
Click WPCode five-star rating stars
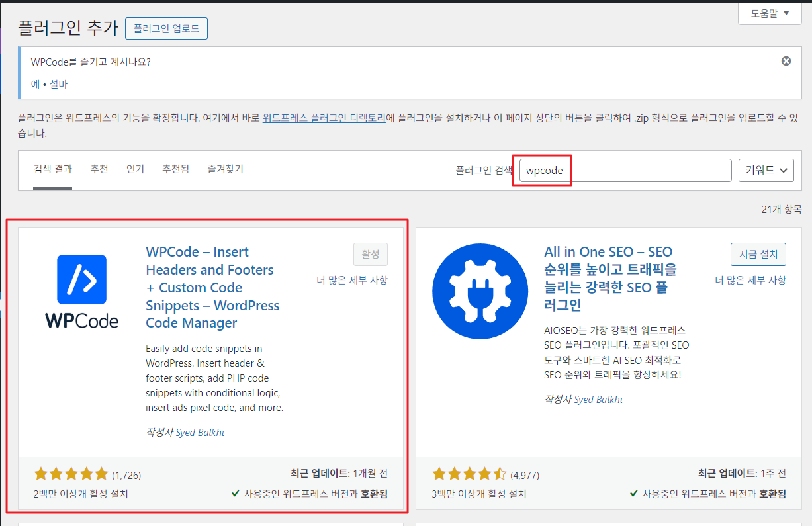coord(71,474)
